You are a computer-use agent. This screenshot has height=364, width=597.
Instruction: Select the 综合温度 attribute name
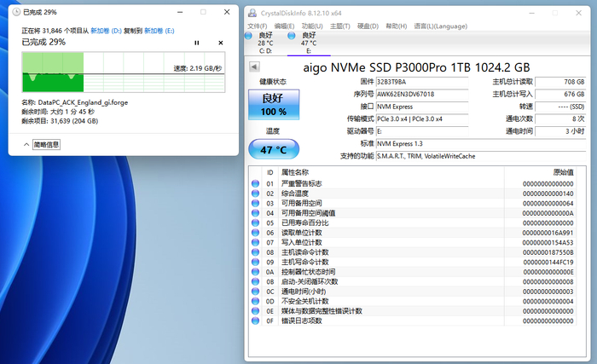[x=295, y=194]
